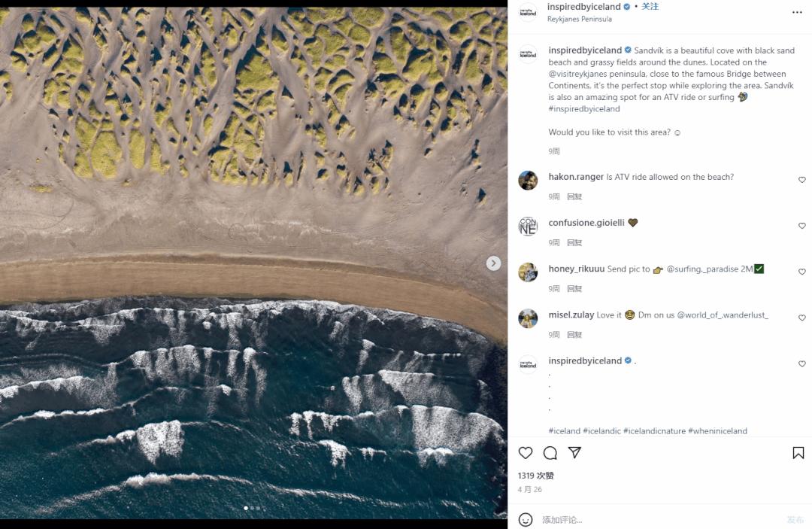
Task: Reply to honey_rikuuu's comment
Action: coord(574,289)
